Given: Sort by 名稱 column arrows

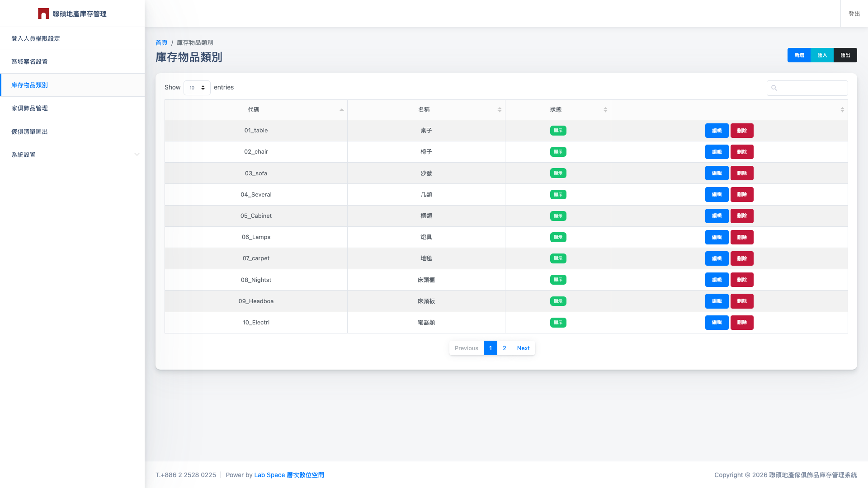Looking at the screenshot, I should [500, 110].
